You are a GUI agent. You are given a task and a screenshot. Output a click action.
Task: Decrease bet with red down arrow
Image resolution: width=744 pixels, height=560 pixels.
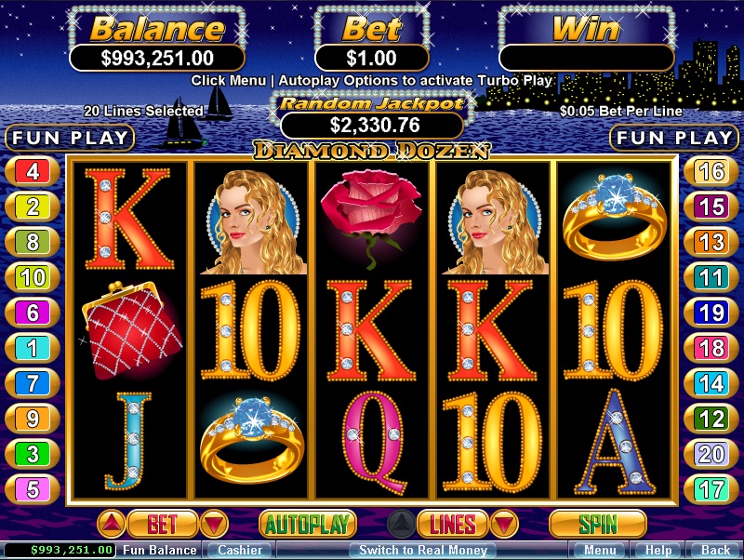point(214,524)
